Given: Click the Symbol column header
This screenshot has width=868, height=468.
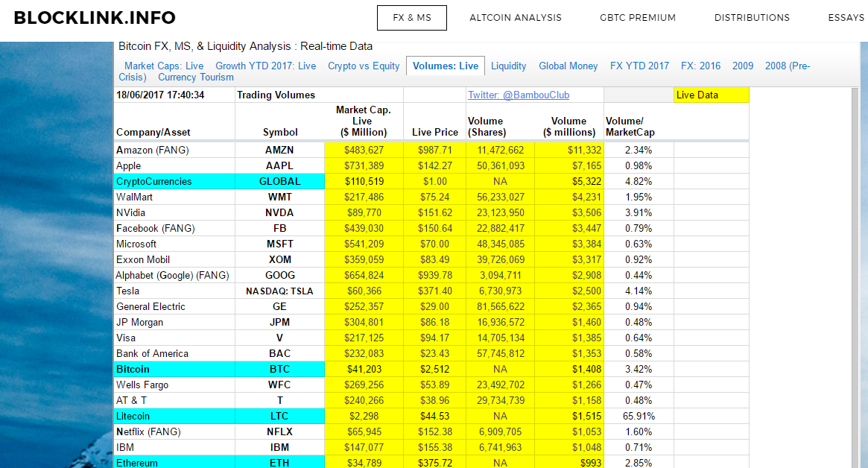Looking at the screenshot, I should tap(280, 133).
